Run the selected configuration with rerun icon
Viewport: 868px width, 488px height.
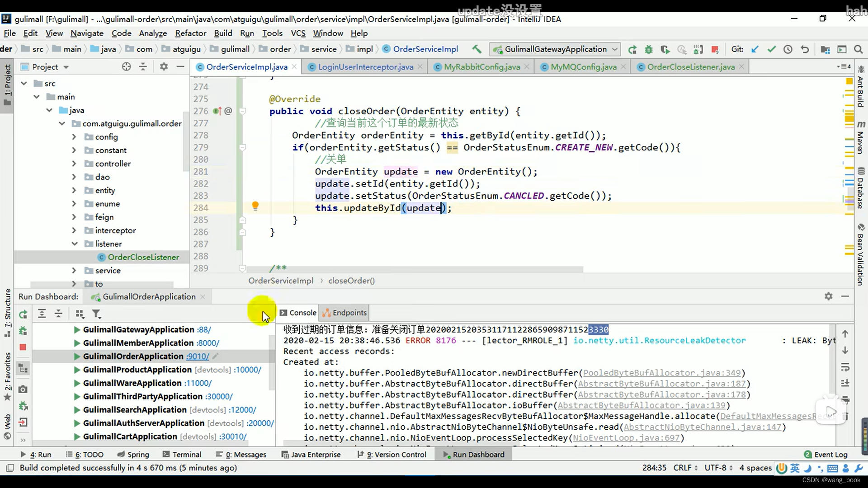click(x=632, y=49)
